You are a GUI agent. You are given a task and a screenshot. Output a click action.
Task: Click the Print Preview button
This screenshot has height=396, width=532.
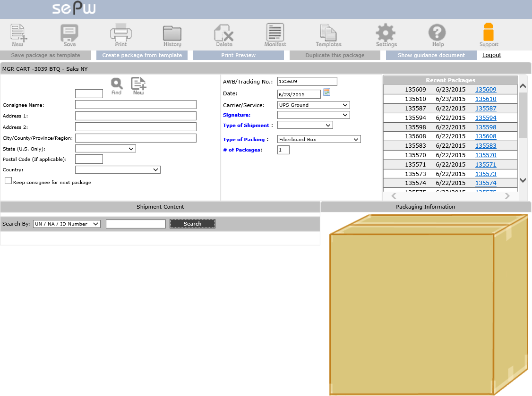tap(239, 55)
